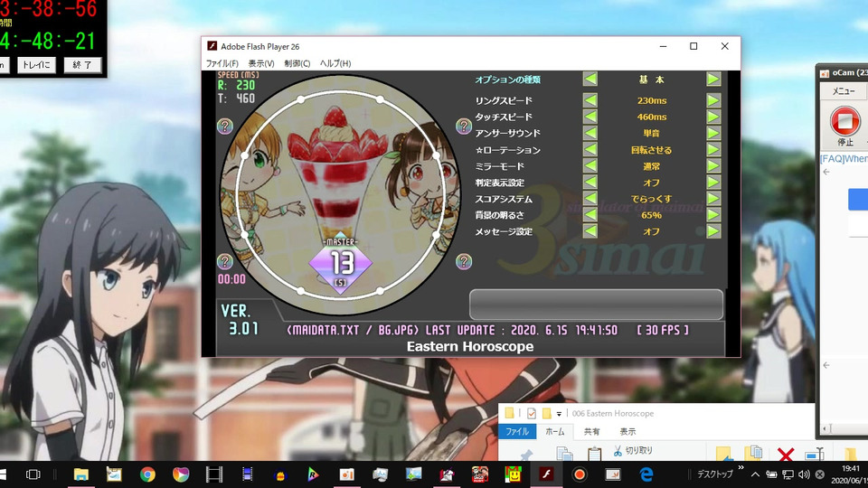
Task: Open Google Chrome from the taskbar
Action: coord(147,474)
